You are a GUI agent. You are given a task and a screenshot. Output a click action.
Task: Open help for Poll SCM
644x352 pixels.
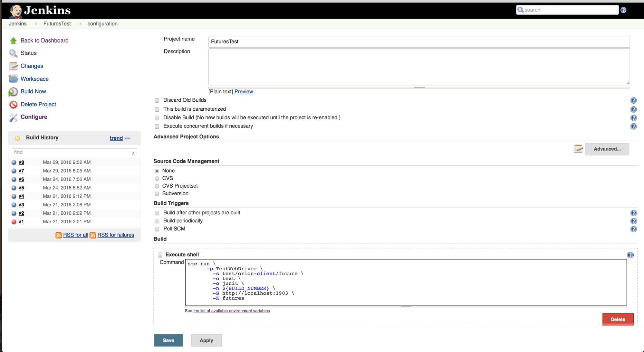click(634, 229)
